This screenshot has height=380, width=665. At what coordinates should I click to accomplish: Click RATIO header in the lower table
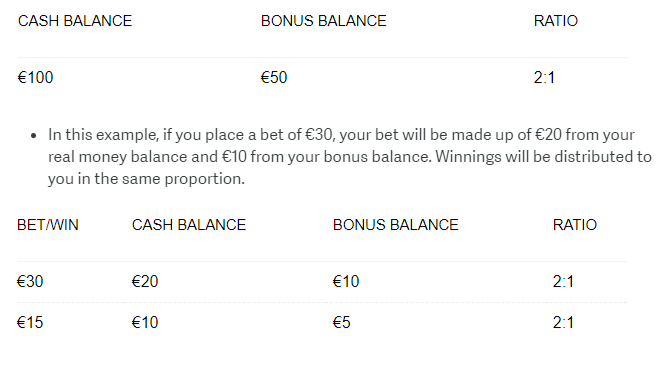coord(575,225)
